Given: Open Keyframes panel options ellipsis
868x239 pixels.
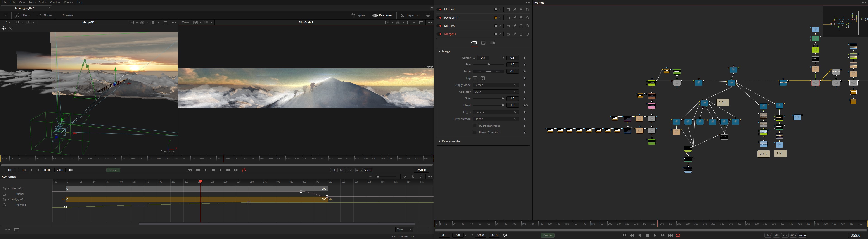Looking at the screenshot, I should tap(430, 177).
